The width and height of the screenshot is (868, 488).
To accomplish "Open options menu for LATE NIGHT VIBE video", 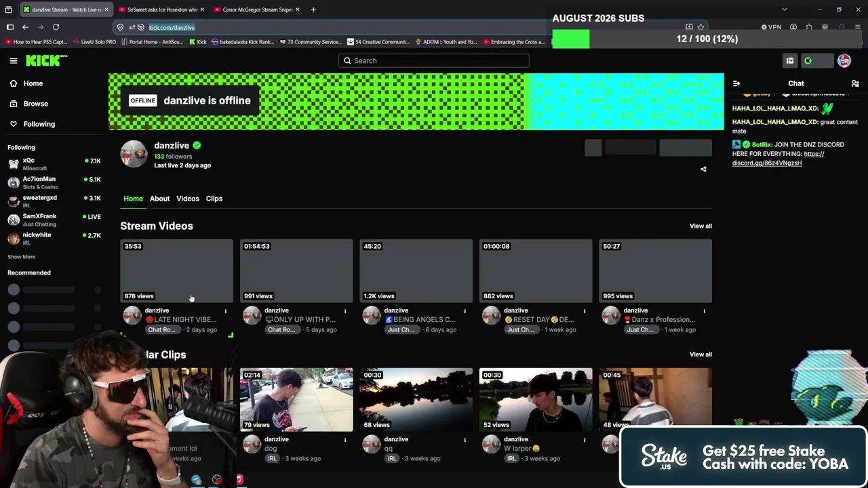I will point(226,311).
